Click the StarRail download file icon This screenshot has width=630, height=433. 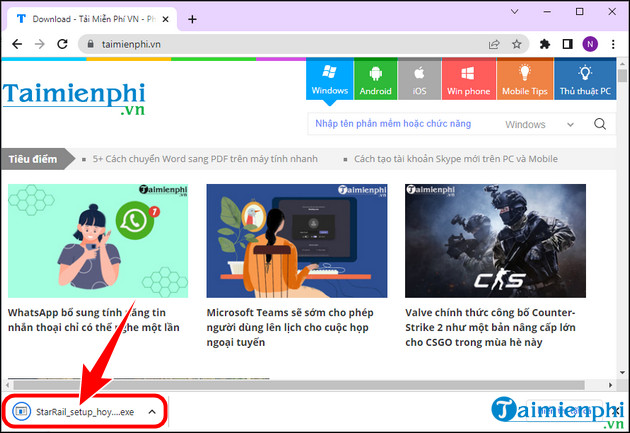pos(21,411)
